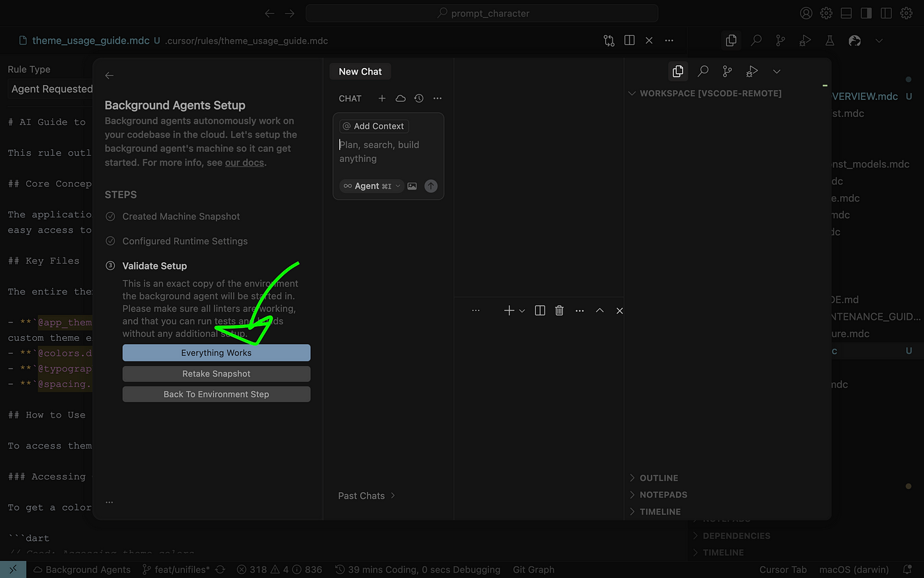
Task: Open chat history with the clock icon
Action: (418, 98)
